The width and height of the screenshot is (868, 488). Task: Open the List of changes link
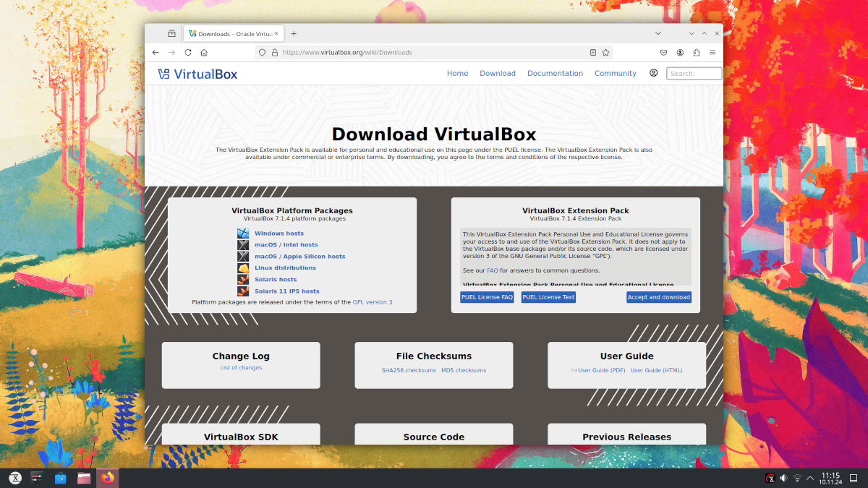tap(241, 368)
